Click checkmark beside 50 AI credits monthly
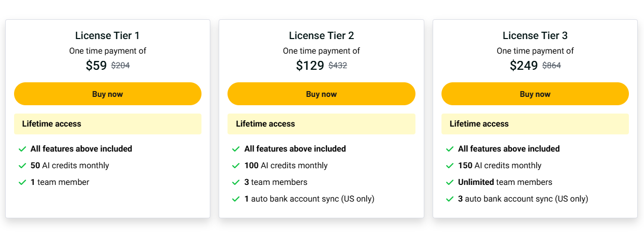The image size is (644, 237). point(22,166)
